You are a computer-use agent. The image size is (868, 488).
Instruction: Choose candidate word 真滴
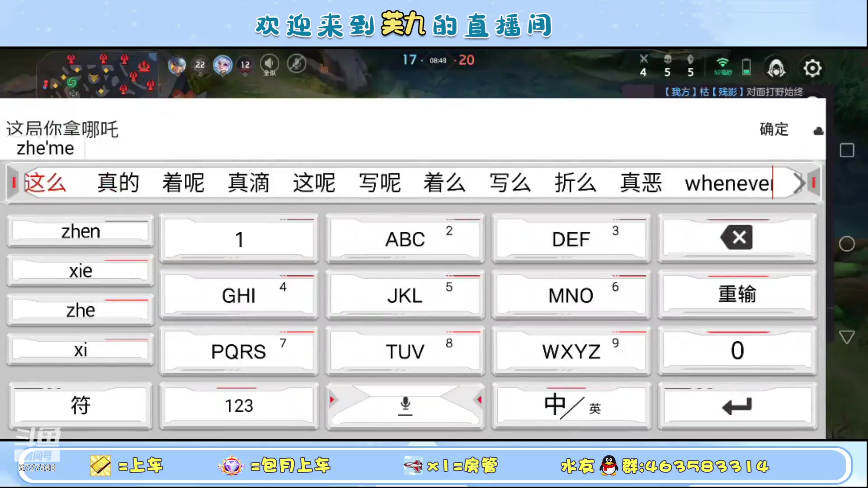[x=249, y=183]
